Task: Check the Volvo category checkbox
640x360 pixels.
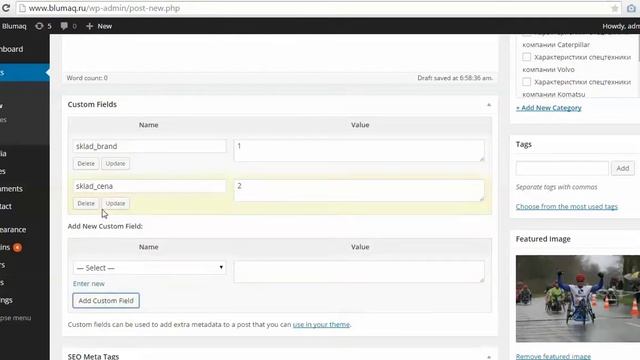Action: 527,57
